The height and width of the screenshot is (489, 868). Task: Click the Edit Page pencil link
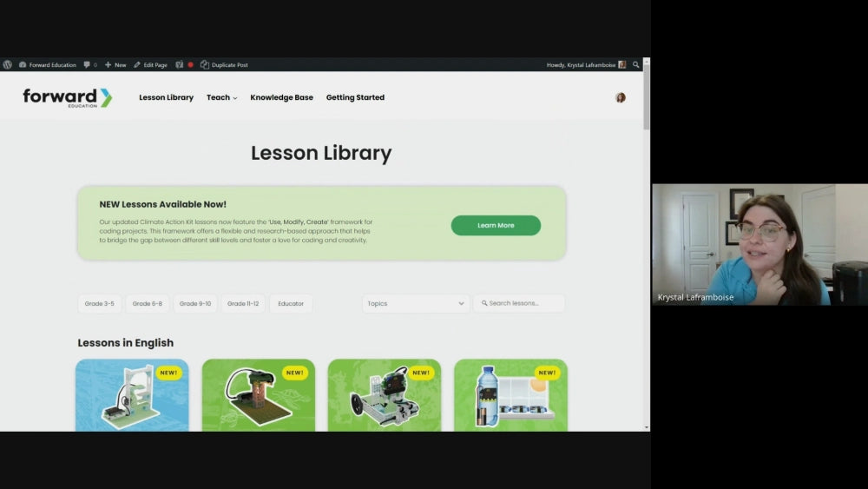pos(150,65)
